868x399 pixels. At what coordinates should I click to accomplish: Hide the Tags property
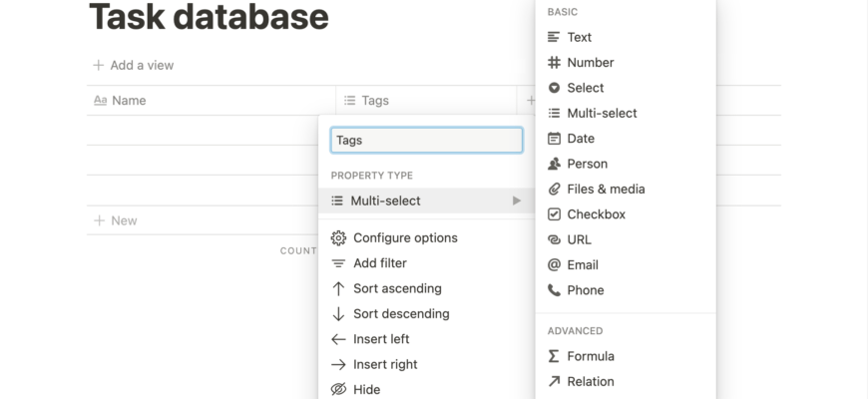click(x=426, y=390)
